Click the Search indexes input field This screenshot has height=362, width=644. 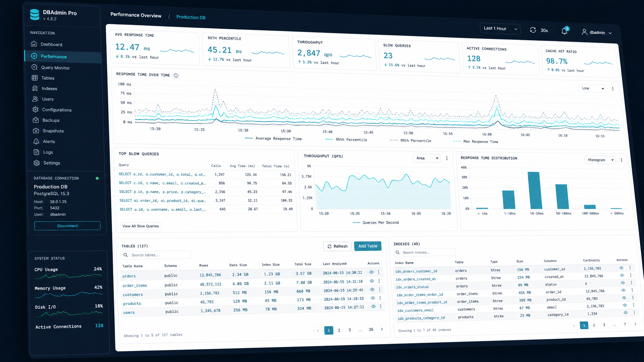[x=425, y=252]
